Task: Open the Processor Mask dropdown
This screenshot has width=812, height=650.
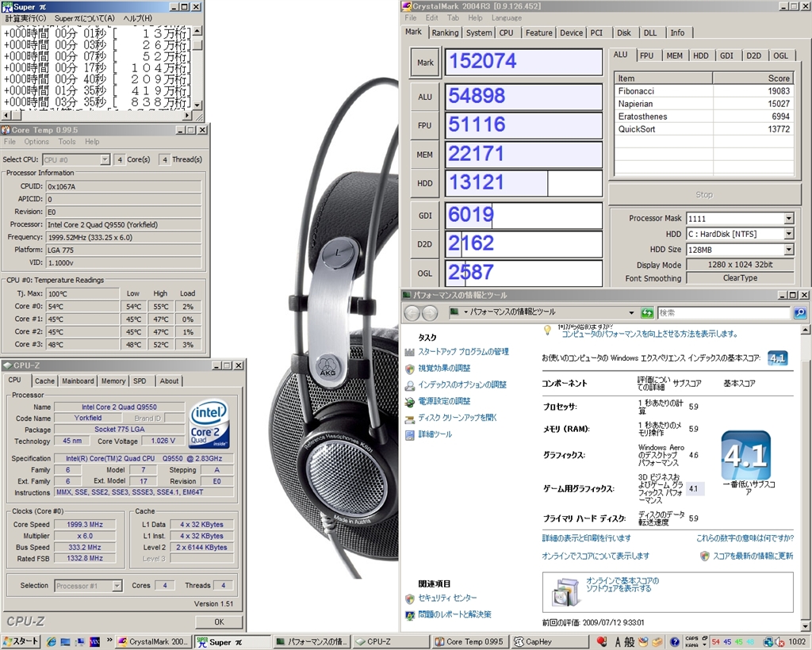Action: click(x=788, y=219)
